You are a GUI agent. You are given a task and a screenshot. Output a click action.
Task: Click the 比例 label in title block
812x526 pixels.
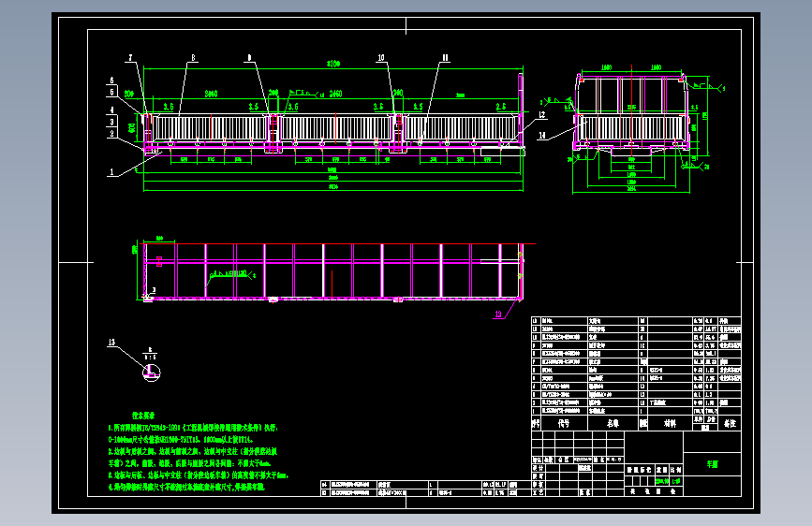(676, 470)
